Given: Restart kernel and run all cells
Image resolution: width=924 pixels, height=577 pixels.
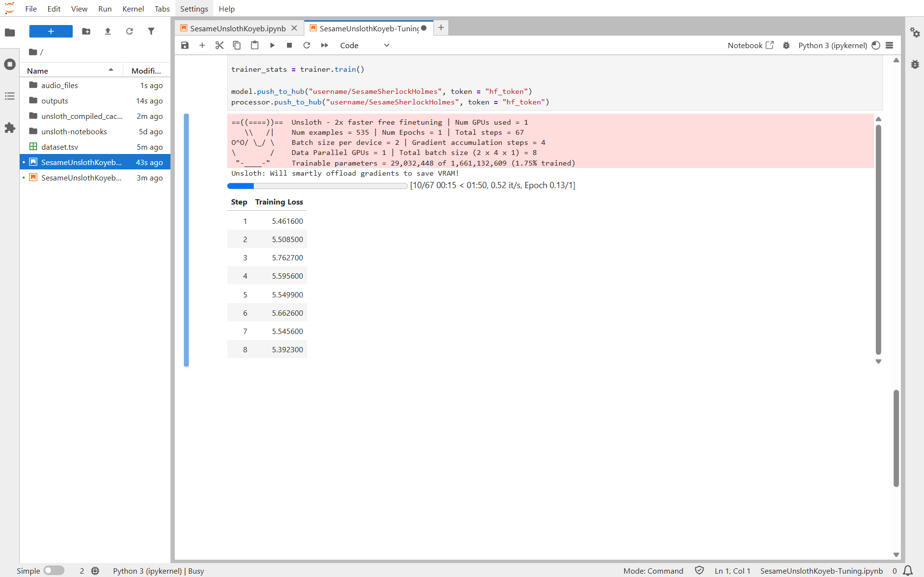Looking at the screenshot, I should click(x=325, y=45).
